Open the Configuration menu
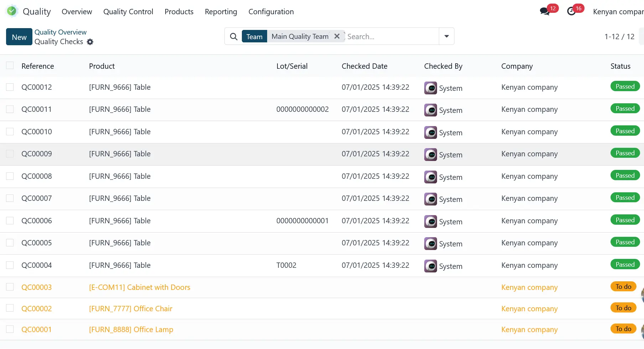Image resolution: width=644 pixels, height=349 pixels. [271, 12]
